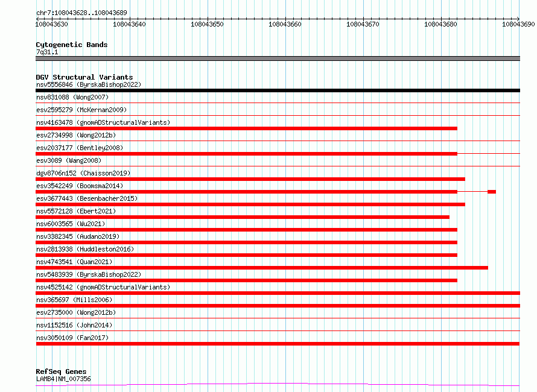Open variant nsv4163478 (gnomADStructuralVariants)
The height and width of the screenshot is (392, 537).
pyautogui.click(x=103, y=122)
